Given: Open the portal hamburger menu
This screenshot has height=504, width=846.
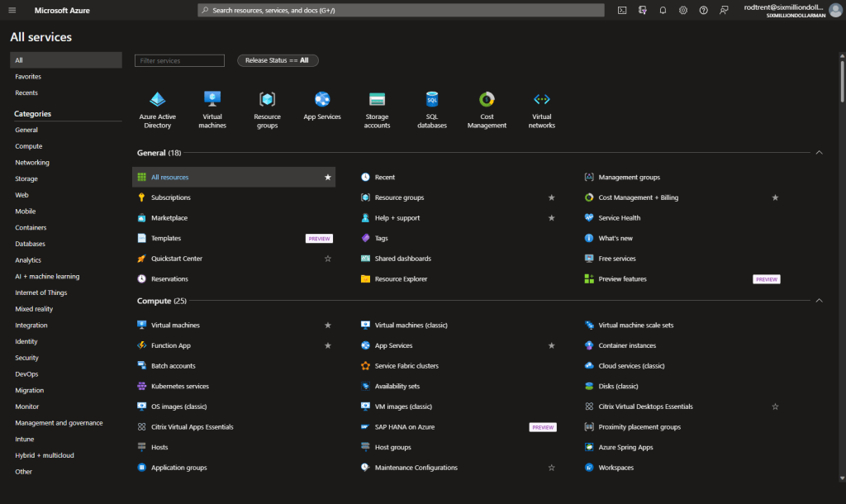Looking at the screenshot, I should tap(12, 10).
